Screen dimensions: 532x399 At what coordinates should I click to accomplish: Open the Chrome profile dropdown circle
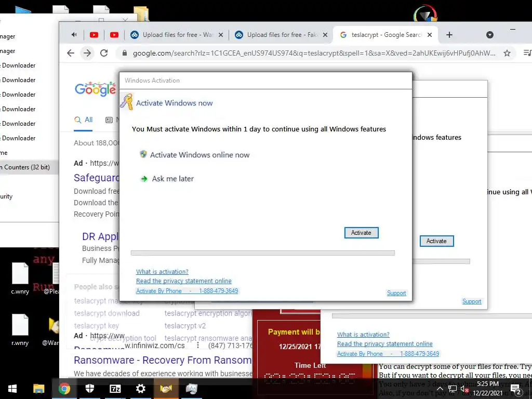(489, 35)
